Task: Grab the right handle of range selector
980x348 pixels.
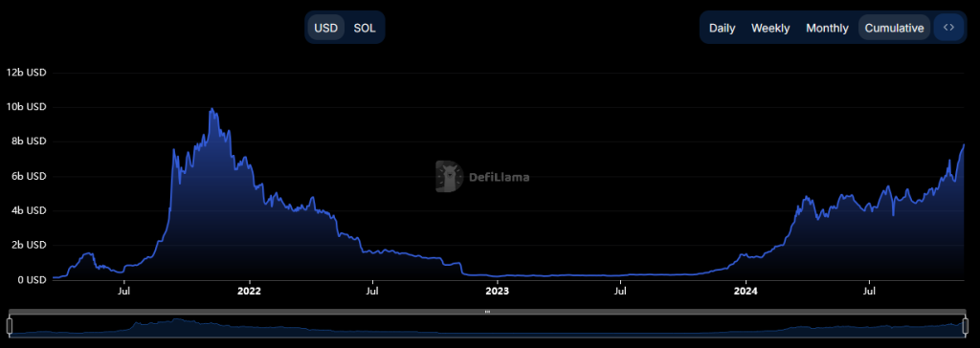Action: click(x=965, y=326)
